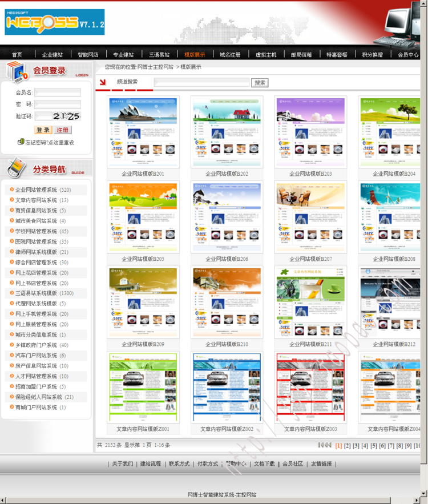
Task: Open category 三语易站系统模版 (1300)
Action: click(x=45, y=293)
